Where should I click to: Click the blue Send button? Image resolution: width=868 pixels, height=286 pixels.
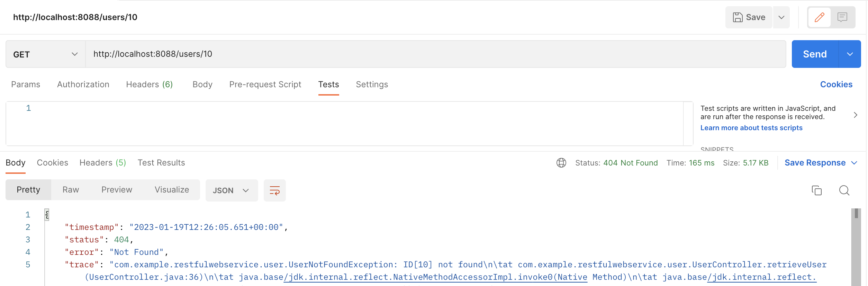click(815, 54)
